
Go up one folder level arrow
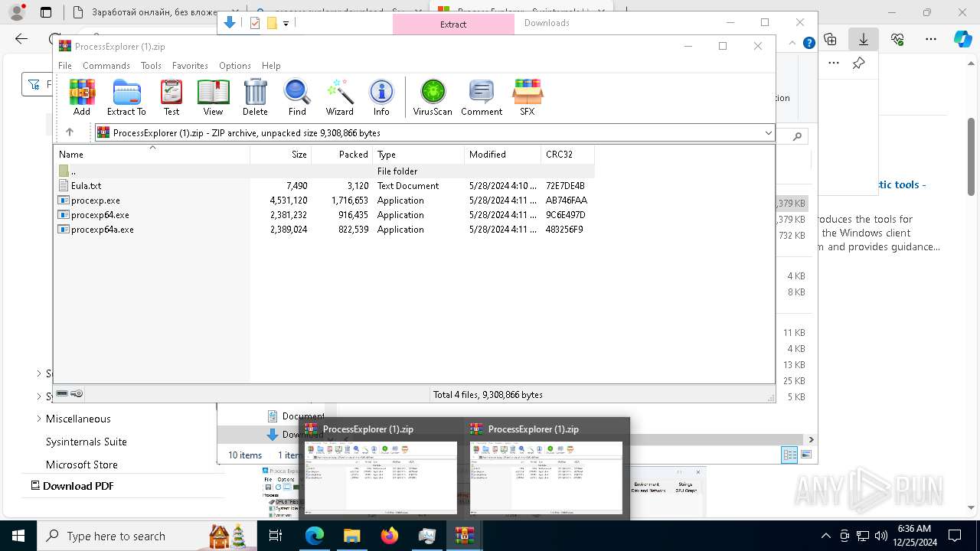click(x=70, y=132)
